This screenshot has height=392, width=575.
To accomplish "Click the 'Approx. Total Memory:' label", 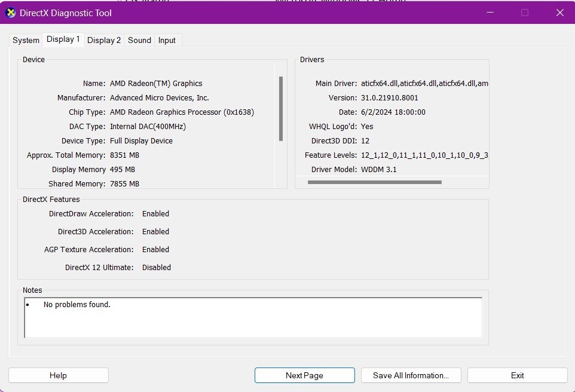I will point(66,155).
